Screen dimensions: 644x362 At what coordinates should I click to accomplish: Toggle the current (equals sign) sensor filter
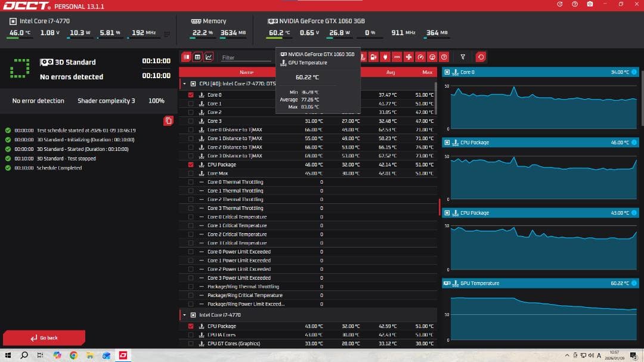click(397, 57)
